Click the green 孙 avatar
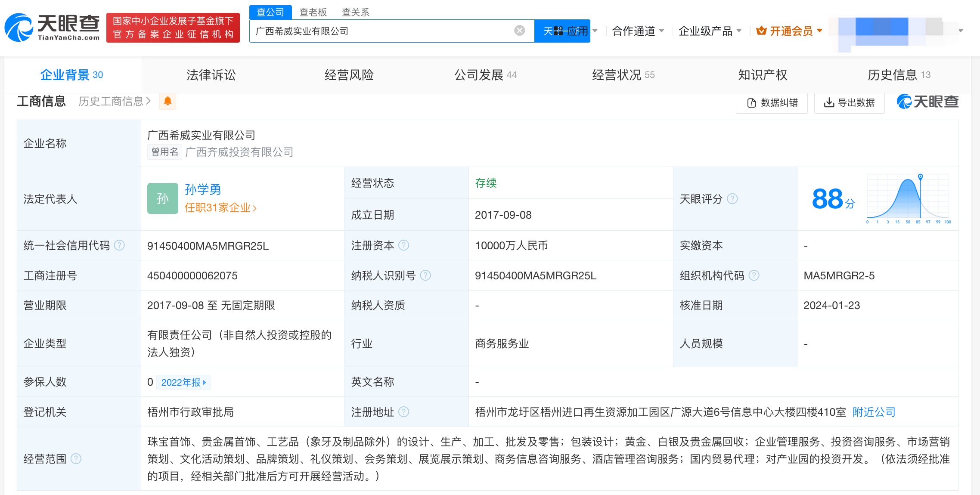The image size is (980, 495). [x=162, y=198]
